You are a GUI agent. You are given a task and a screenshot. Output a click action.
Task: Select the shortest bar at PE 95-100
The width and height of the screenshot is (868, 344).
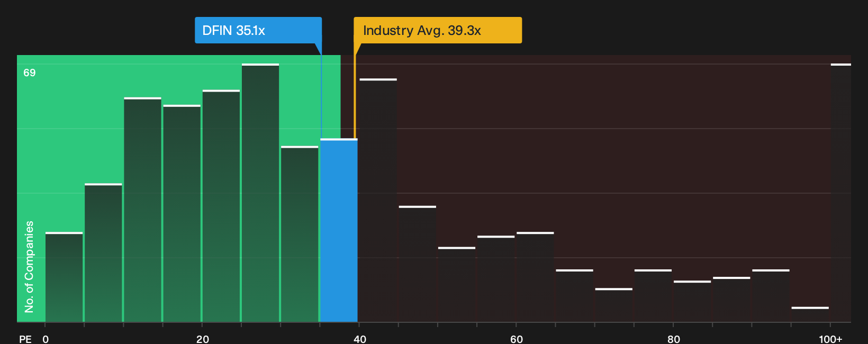tap(810, 314)
